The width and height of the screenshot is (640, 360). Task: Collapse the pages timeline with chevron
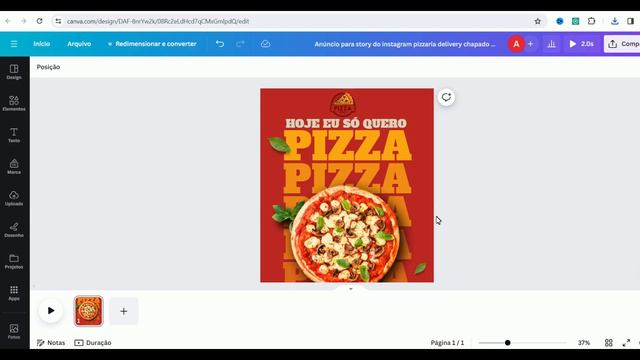pyautogui.click(x=351, y=289)
